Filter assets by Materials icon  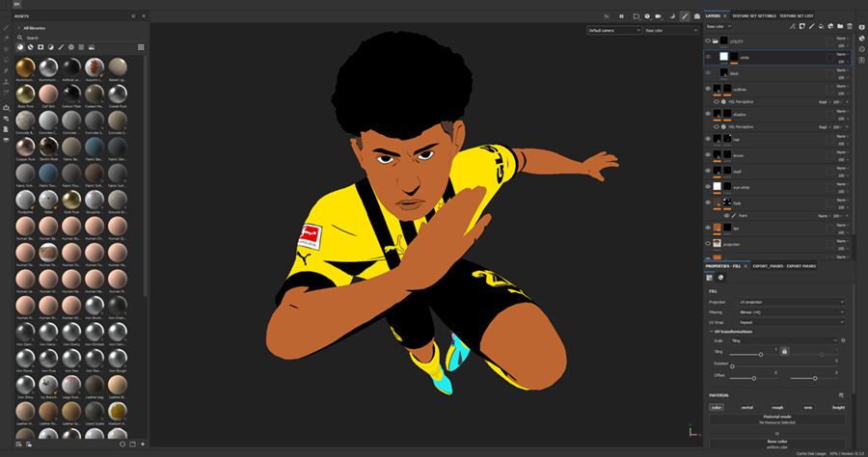point(20,47)
